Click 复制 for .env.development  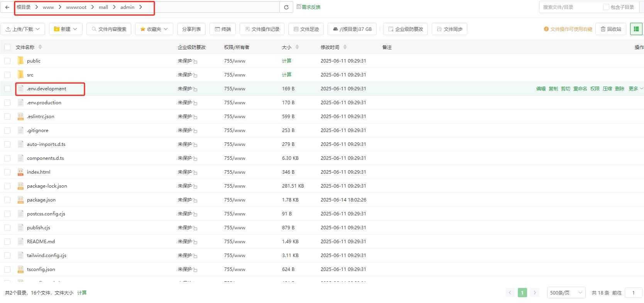coord(553,89)
